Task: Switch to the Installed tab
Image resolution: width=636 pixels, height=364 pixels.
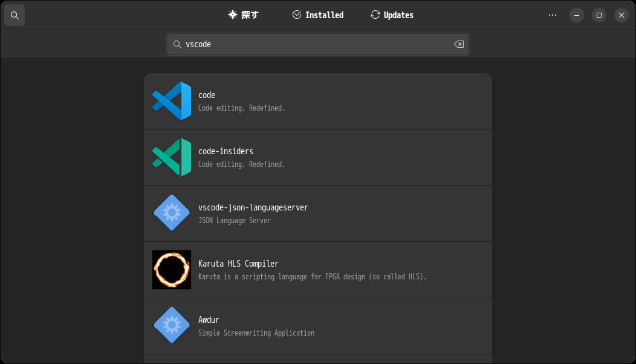Action: pos(318,15)
